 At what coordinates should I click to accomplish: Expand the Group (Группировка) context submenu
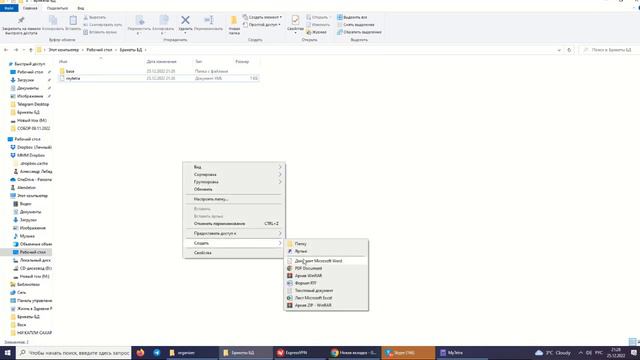pos(233,182)
